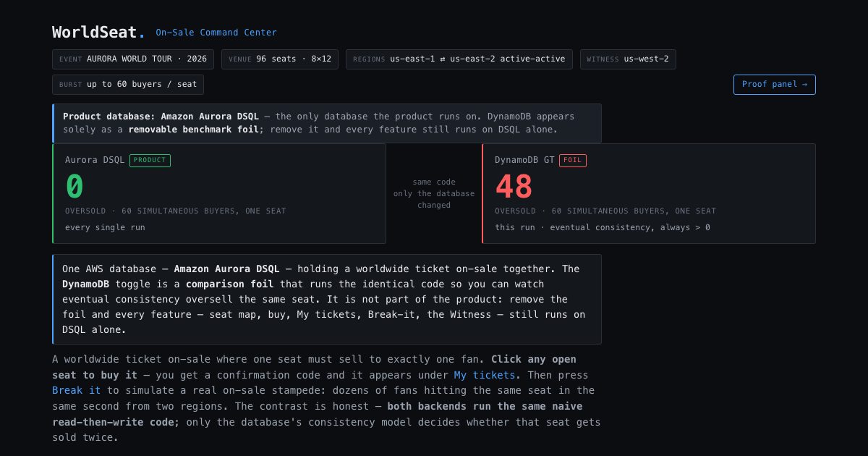
Task: Follow the 'Break it' link
Action: click(x=77, y=390)
